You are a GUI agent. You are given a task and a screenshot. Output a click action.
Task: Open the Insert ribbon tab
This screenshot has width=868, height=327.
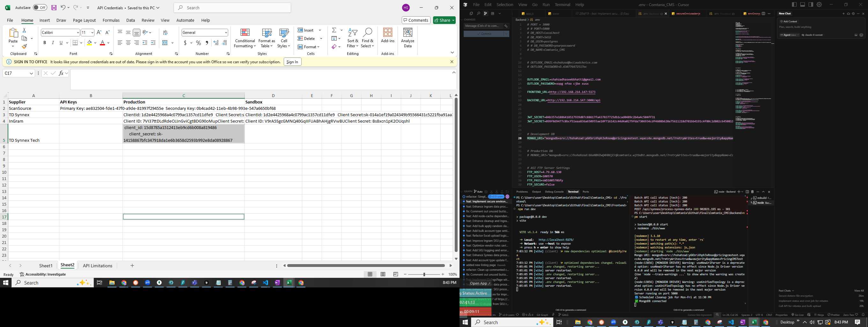[x=44, y=20]
